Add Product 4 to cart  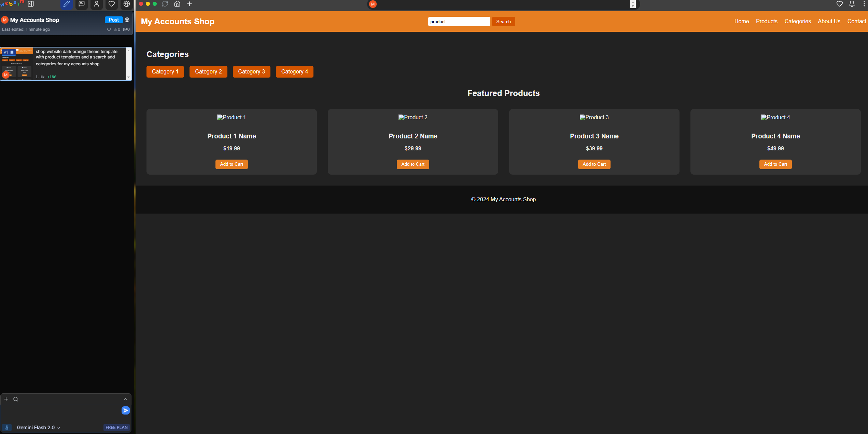775,164
